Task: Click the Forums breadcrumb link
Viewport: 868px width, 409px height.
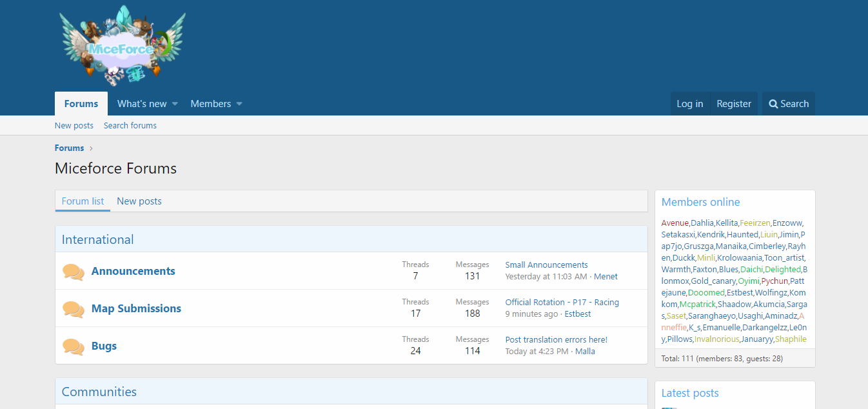Action: pos(70,148)
